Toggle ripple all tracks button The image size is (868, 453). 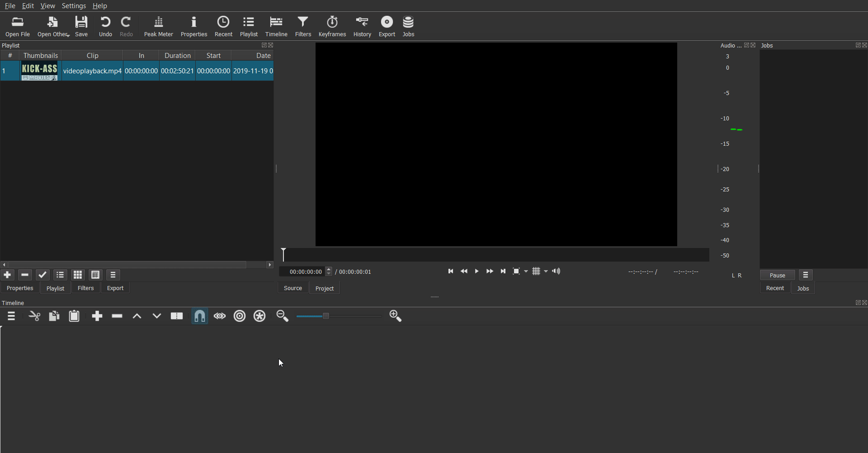click(x=259, y=316)
